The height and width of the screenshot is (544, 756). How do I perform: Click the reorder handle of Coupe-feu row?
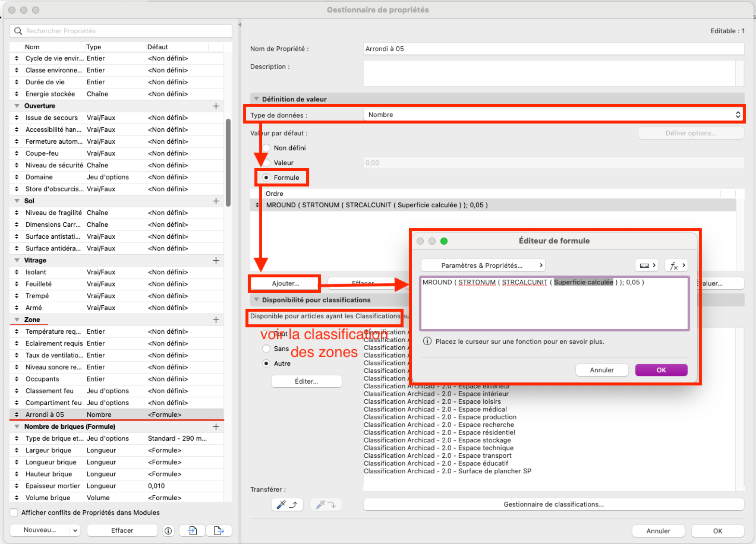tap(17, 153)
